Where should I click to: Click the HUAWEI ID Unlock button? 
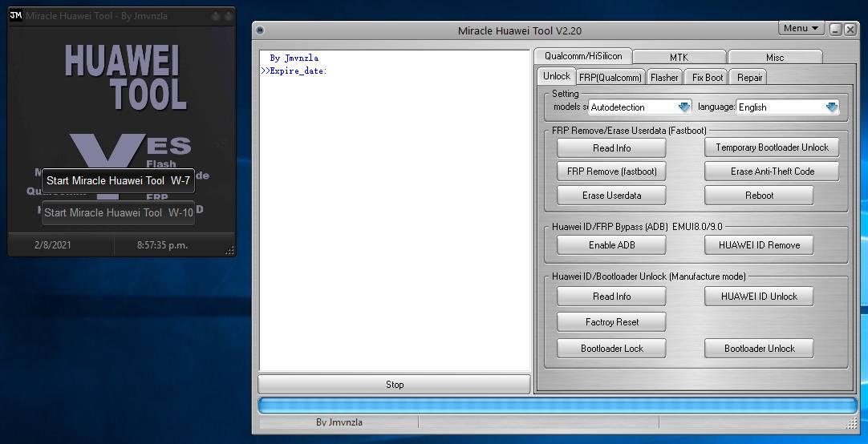click(759, 297)
